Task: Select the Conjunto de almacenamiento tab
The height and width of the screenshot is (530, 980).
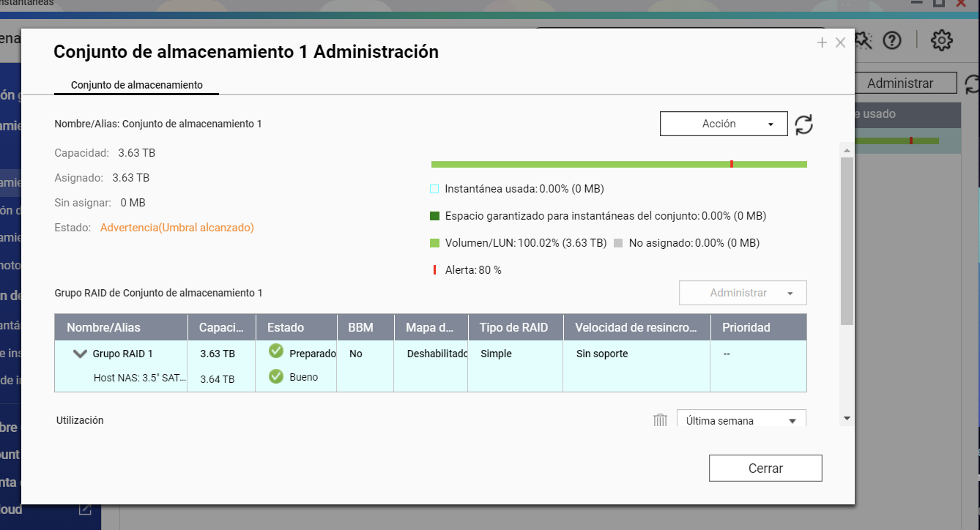Action: tap(136, 85)
